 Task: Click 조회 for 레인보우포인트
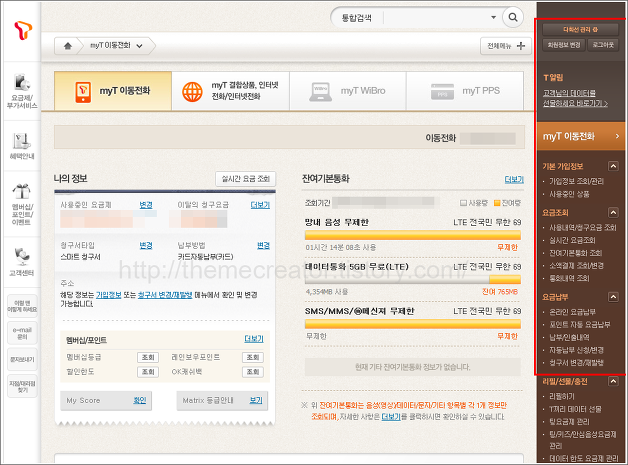point(253,357)
